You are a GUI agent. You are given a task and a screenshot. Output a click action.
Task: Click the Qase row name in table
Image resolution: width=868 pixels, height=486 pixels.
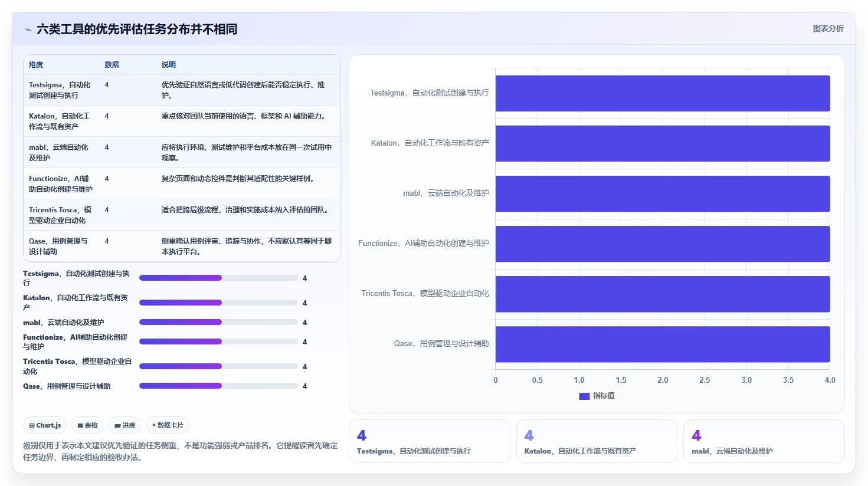tap(58, 246)
